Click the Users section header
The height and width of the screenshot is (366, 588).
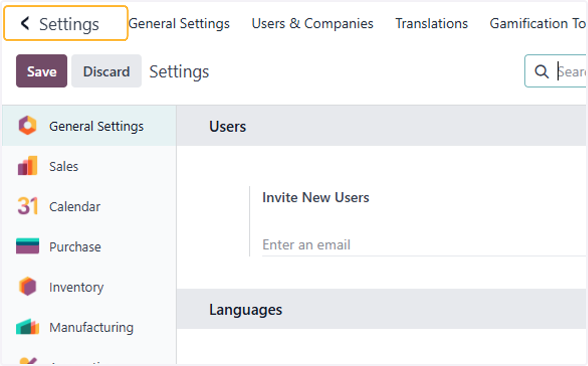click(381, 126)
